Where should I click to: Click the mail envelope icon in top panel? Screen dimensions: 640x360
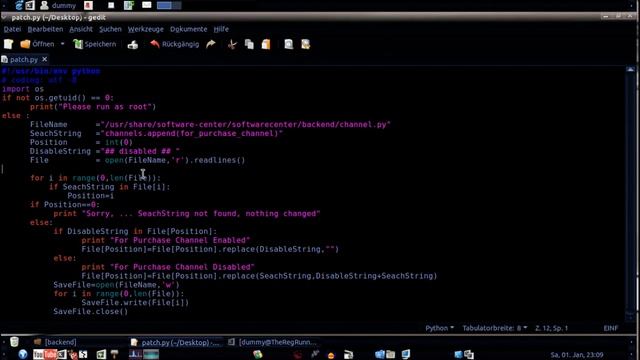coord(147,5)
